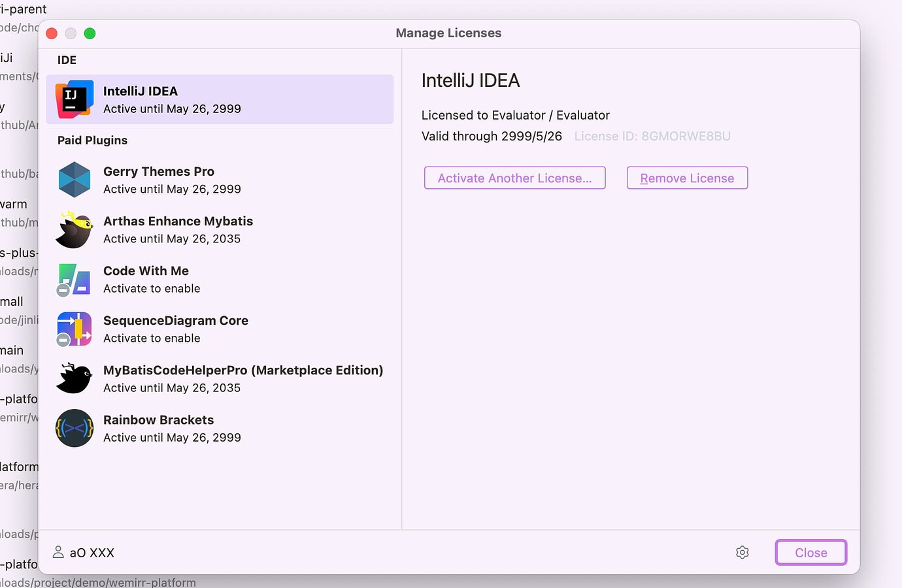Screen dimensions: 902x588
Task: Select the IntelliJ IDEA license row title
Action: tap(141, 91)
